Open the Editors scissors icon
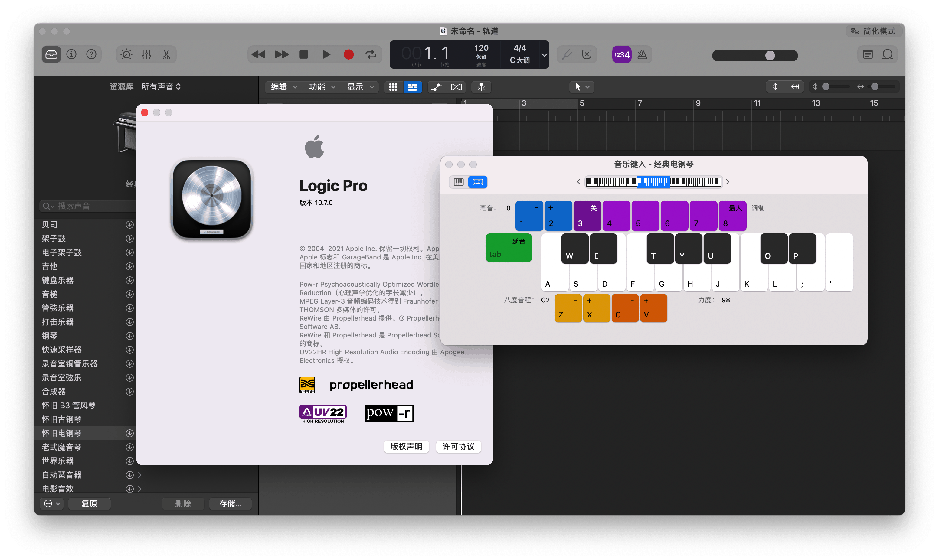 [x=166, y=55]
